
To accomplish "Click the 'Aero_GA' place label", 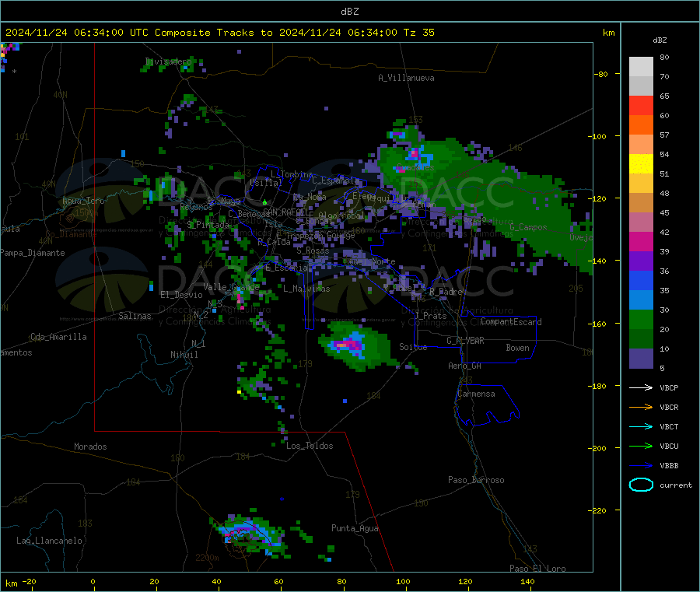I will [465, 366].
